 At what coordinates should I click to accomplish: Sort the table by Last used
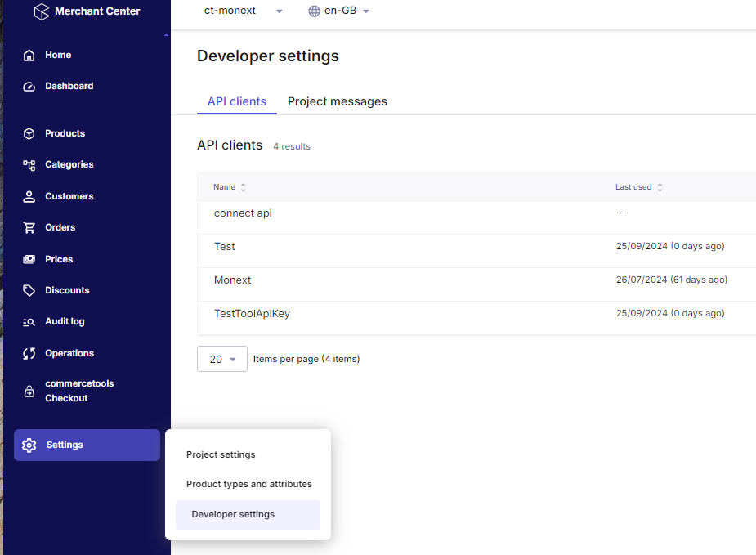(x=639, y=187)
